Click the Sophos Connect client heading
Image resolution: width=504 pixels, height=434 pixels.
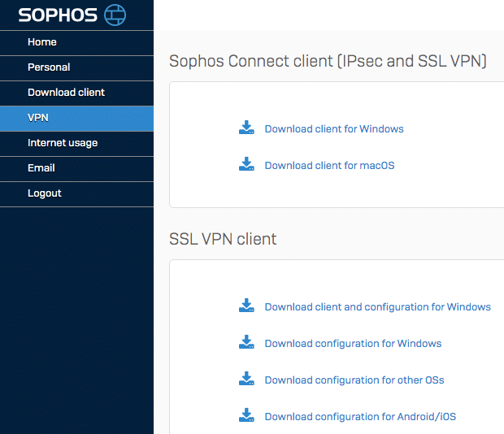[328, 61]
